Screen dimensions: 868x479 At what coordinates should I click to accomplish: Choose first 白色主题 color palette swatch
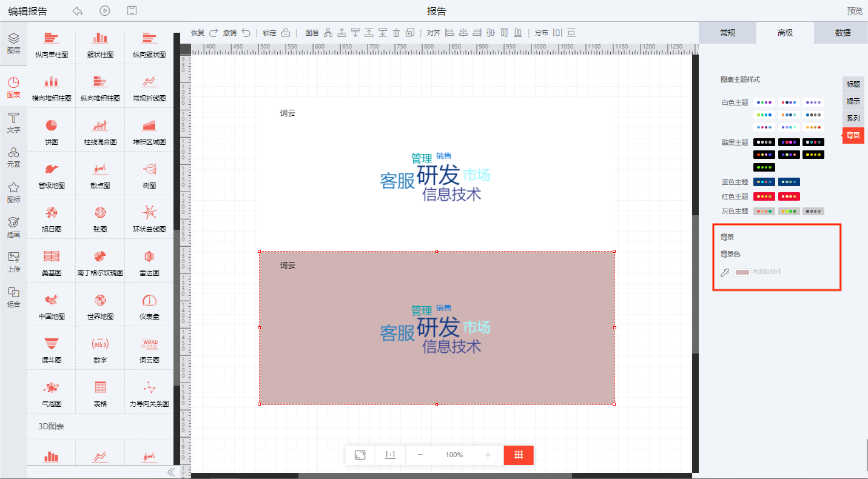pos(764,102)
